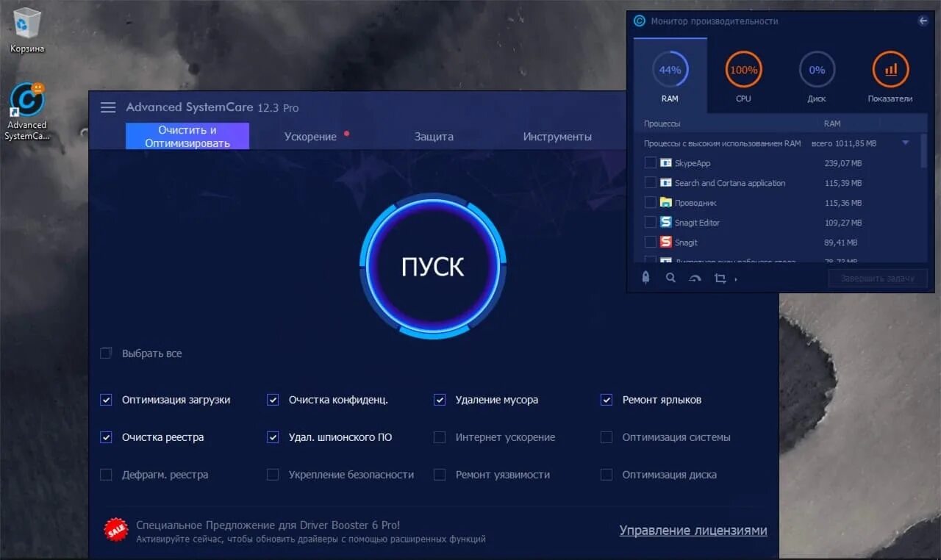941x560 pixels.
Task: Click the всего 1011,85 MB total text
Action: (x=844, y=143)
